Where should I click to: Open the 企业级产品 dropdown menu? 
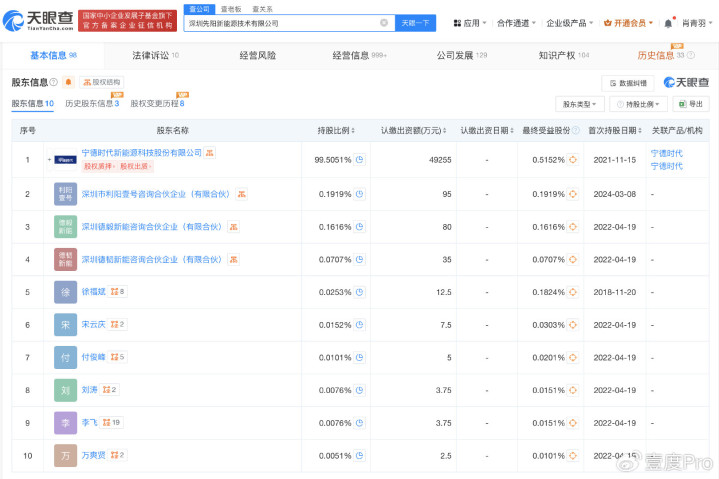tap(570, 23)
